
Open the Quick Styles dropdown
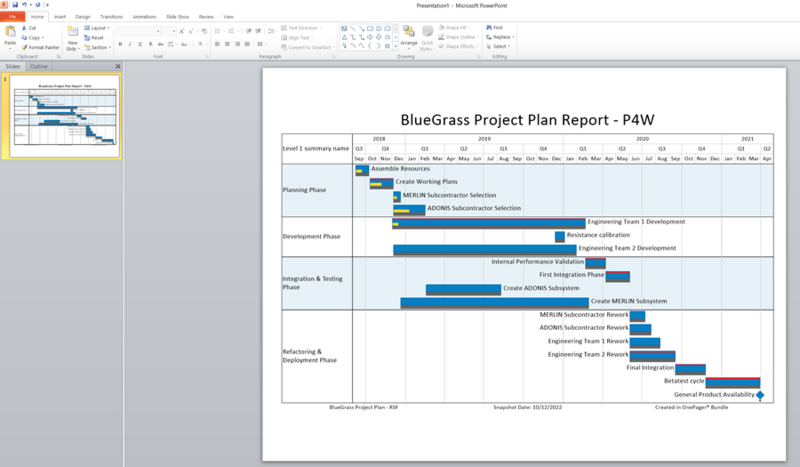427,38
